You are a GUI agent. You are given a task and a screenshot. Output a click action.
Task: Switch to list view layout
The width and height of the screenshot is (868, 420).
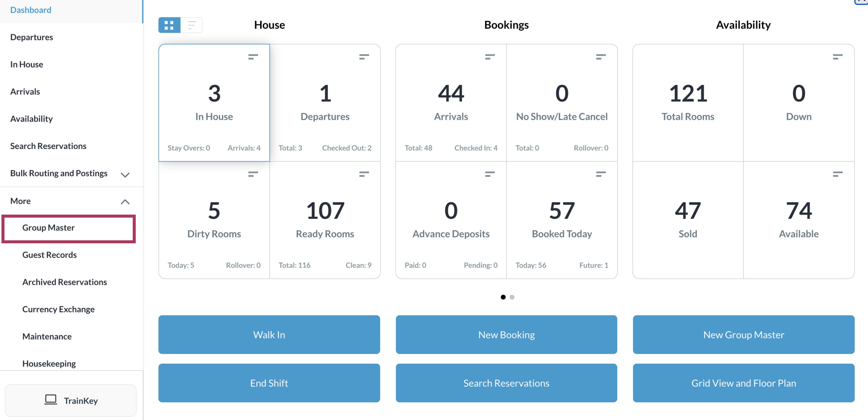[192, 25]
